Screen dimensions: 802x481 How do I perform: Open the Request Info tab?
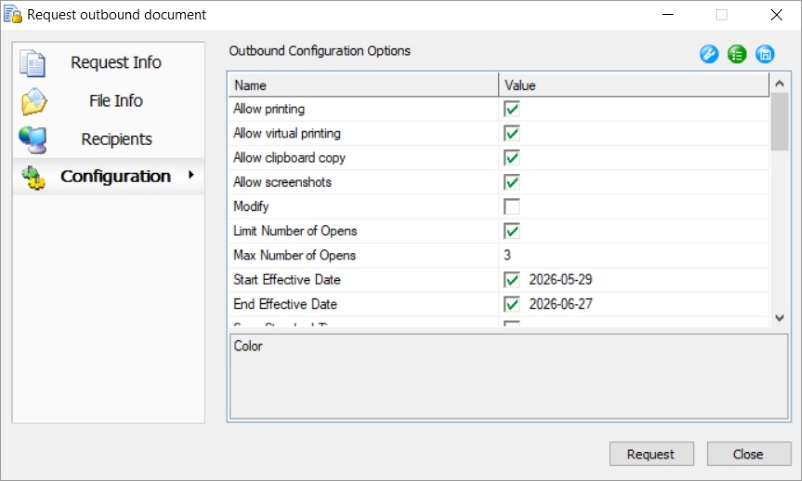(108, 62)
